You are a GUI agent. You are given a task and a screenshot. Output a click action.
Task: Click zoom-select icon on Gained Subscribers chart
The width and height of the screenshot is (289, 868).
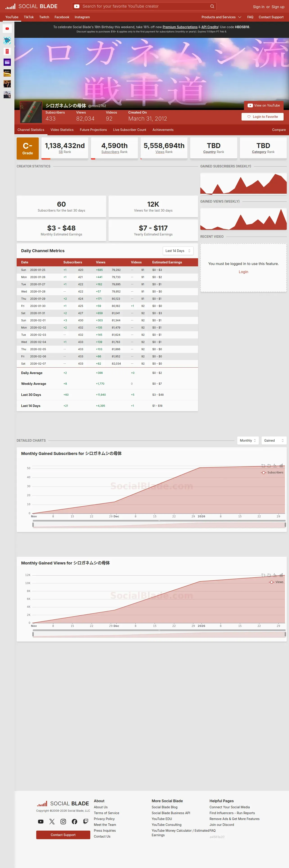coord(263,466)
